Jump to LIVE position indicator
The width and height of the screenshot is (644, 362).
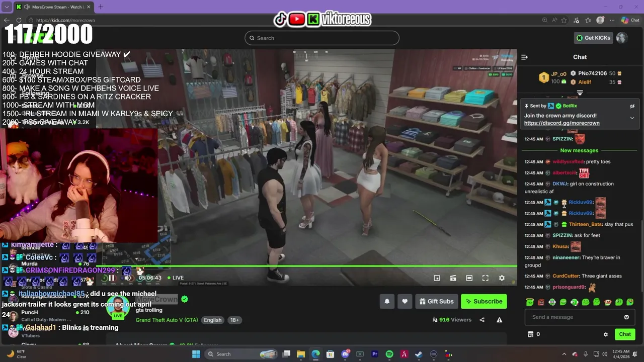(176, 278)
